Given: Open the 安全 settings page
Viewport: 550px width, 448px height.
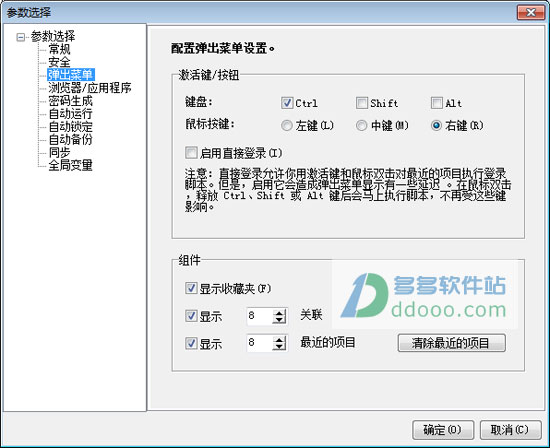Looking at the screenshot, I should pos(59,62).
